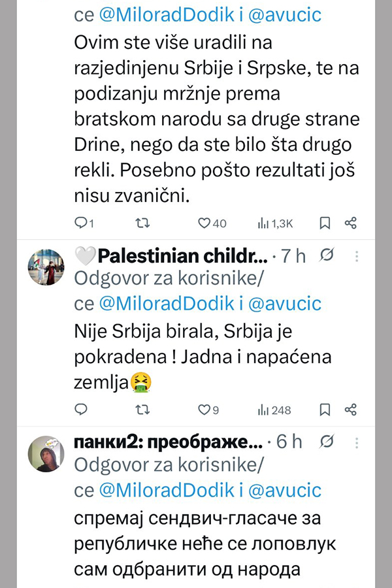
Task: Bookmark the tweet with 248 views
Action: point(325,410)
